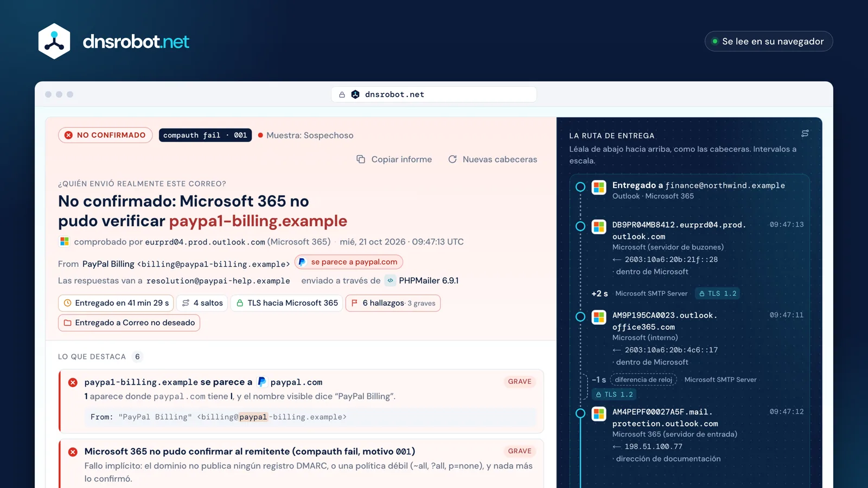Click the 'Se lee en su navegador' badge
This screenshot has height=488, width=868.
pos(768,41)
